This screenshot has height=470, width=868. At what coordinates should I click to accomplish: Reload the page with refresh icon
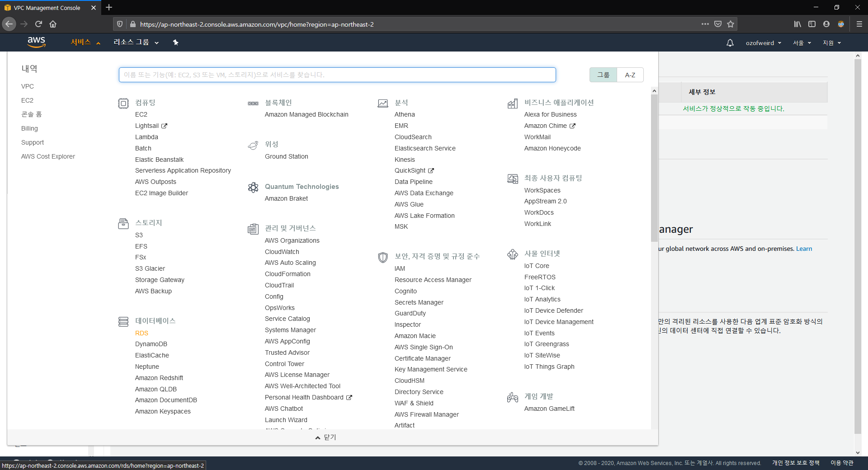click(x=38, y=24)
